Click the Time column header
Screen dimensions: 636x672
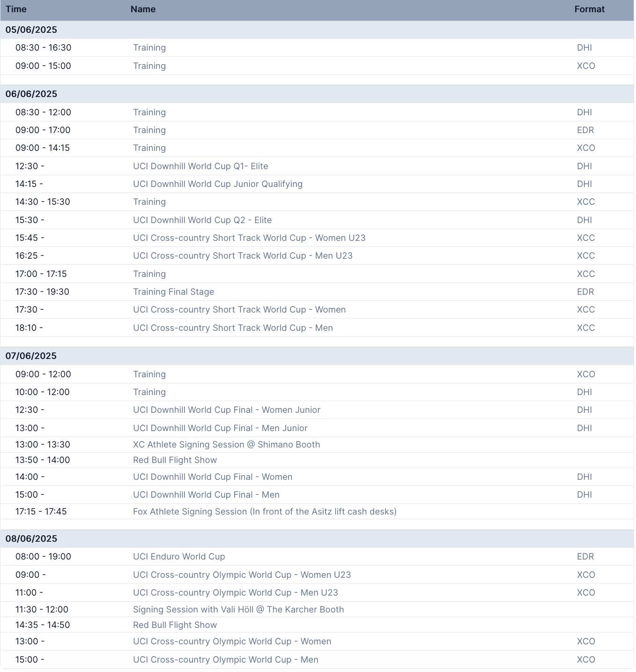tap(16, 9)
